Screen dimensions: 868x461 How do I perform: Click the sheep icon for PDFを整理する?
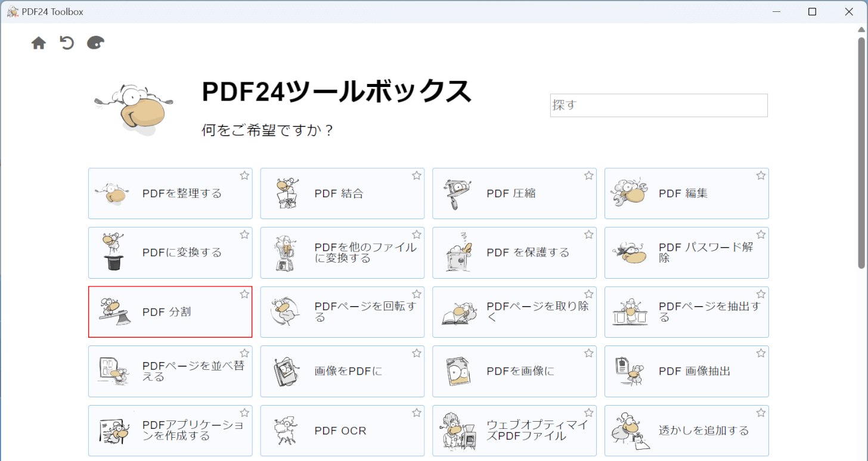point(113,194)
